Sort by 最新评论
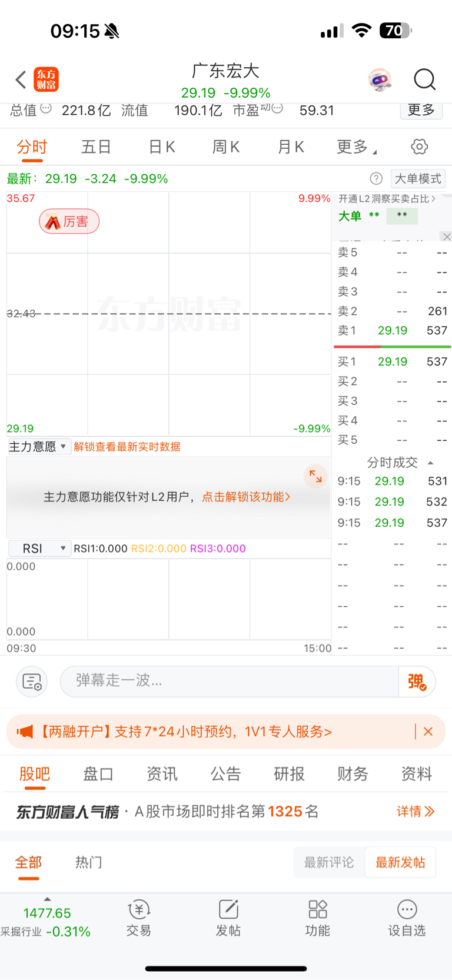452x980 pixels. 329,863
